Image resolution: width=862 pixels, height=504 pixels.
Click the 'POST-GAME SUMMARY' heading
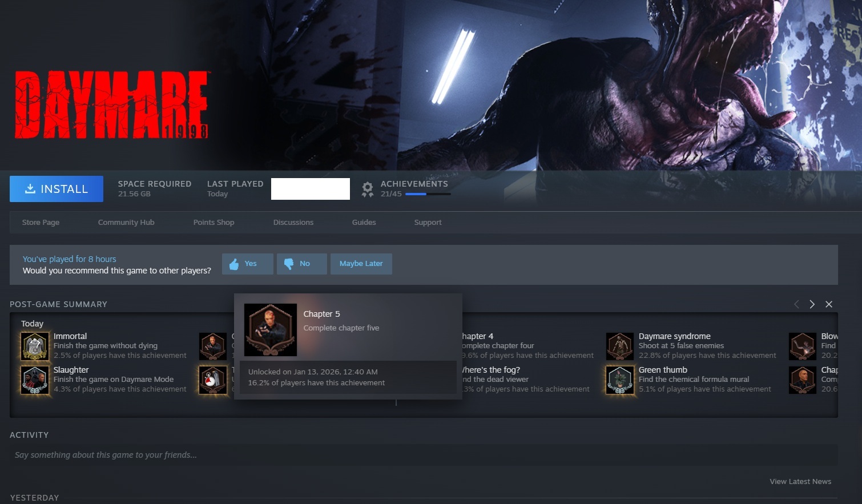58,304
